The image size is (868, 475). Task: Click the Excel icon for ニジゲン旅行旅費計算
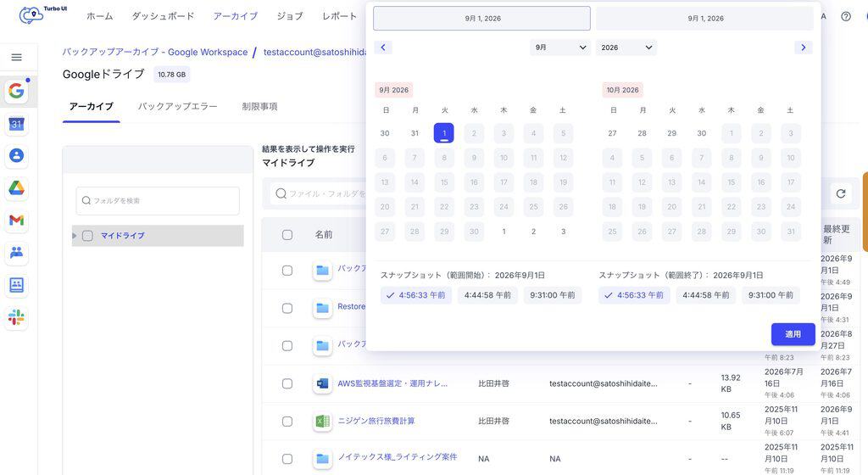tap(322, 422)
